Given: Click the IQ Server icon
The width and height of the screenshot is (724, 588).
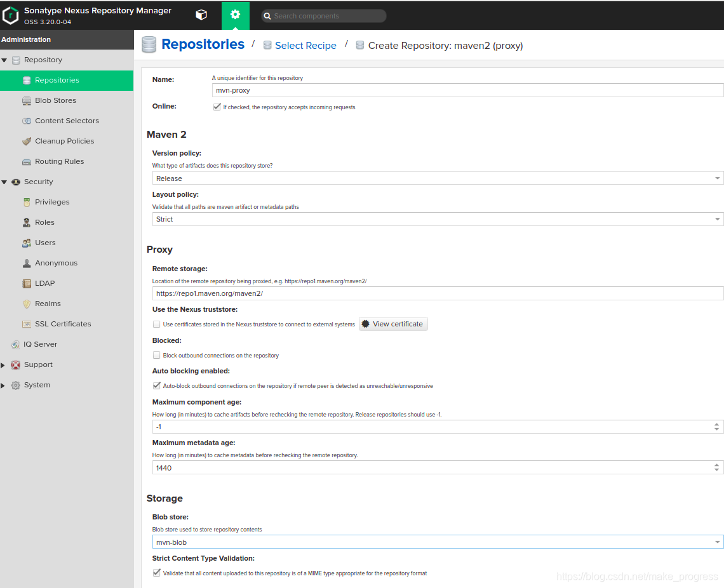Looking at the screenshot, I should tap(15, 344).
